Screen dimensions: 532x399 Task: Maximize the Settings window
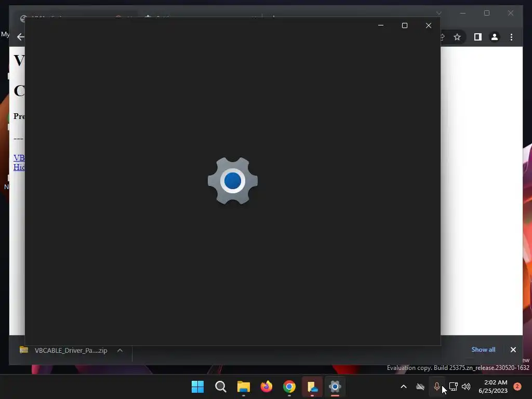[404, 25]
